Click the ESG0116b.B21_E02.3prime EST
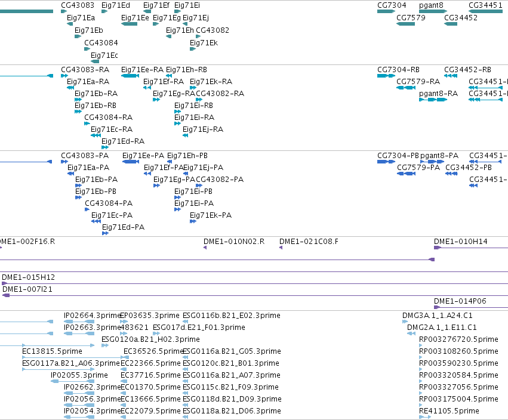The image size is (508, 420). [185, 322]
